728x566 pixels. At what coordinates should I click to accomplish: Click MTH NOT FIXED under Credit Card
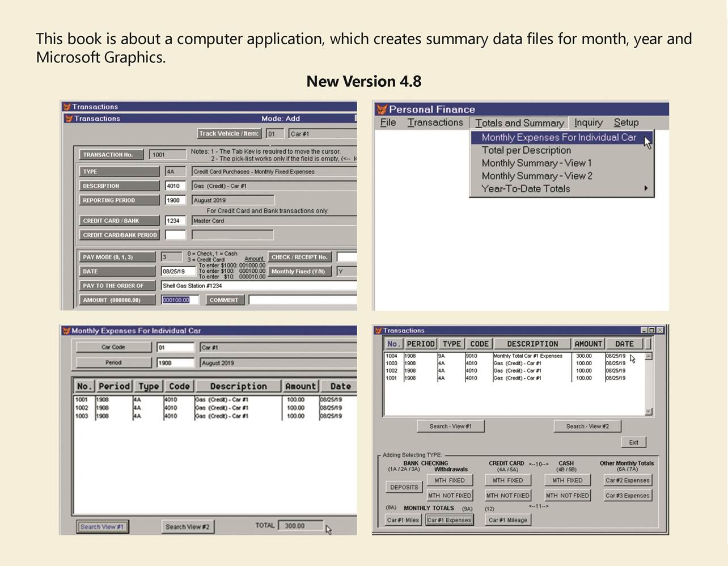pos(508,496)
